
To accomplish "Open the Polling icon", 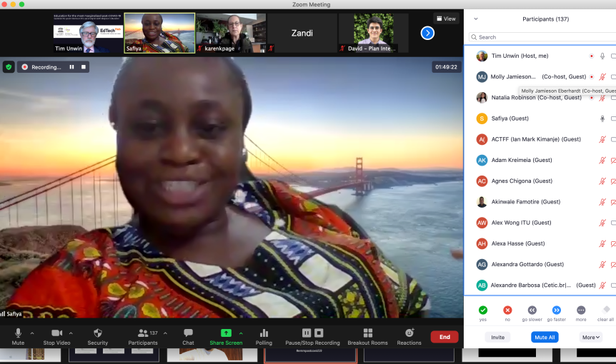I will pyautogui.click(x=264, y=333).
